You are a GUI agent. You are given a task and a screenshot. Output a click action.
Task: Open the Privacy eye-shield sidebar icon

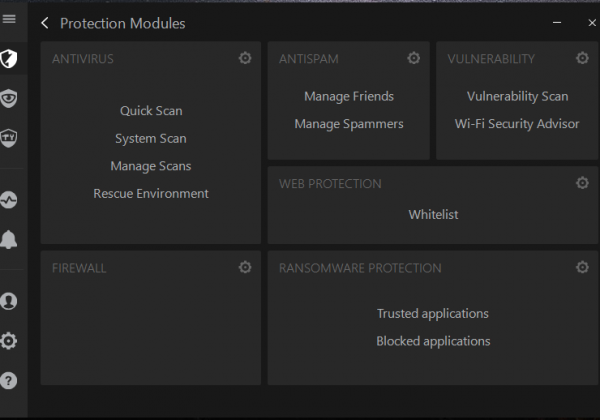click(x=8, y=98)
